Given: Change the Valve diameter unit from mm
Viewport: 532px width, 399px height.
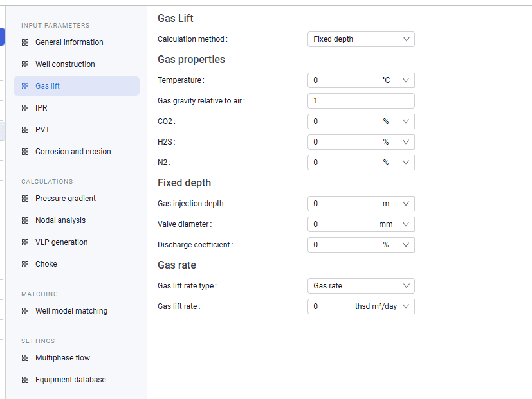Looking at the screenshot, I should (392, 224).
